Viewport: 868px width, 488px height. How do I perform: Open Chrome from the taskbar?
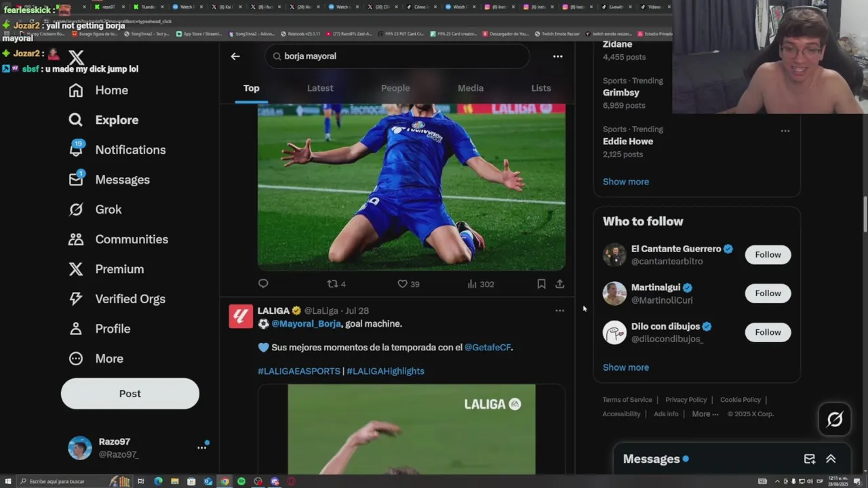pos(225,481)
